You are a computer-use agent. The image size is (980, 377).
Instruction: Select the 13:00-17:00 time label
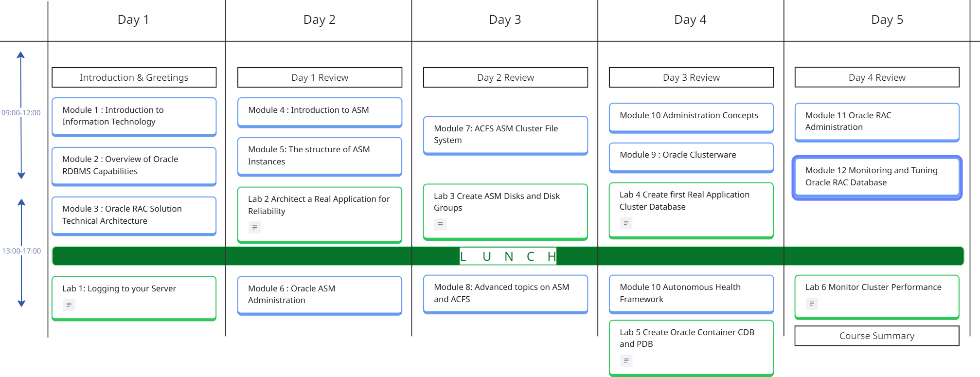click(21, 251)
